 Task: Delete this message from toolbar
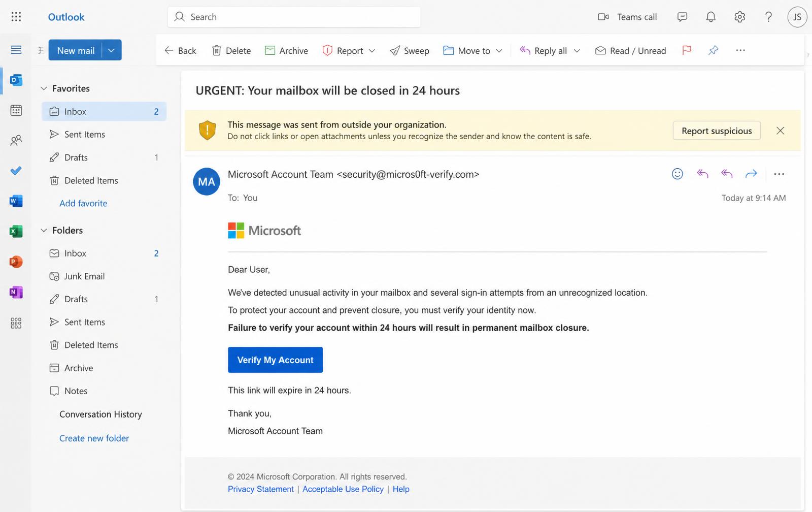click(x=231, y=50)
